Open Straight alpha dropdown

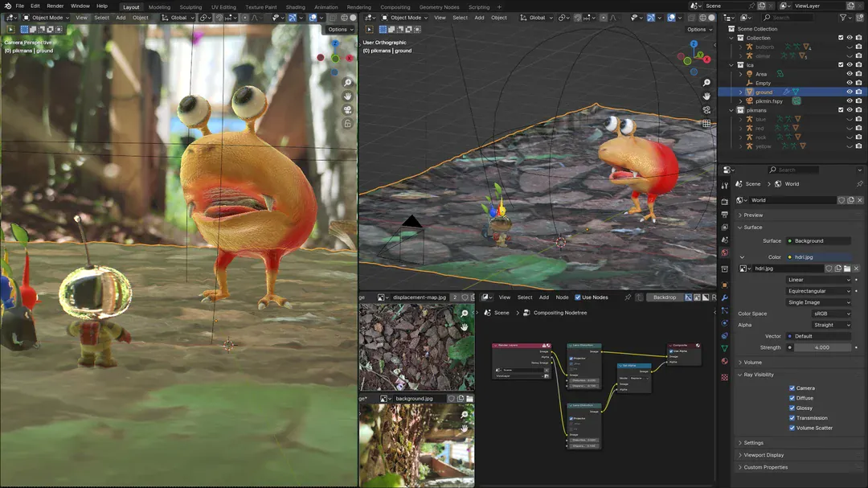831,325
